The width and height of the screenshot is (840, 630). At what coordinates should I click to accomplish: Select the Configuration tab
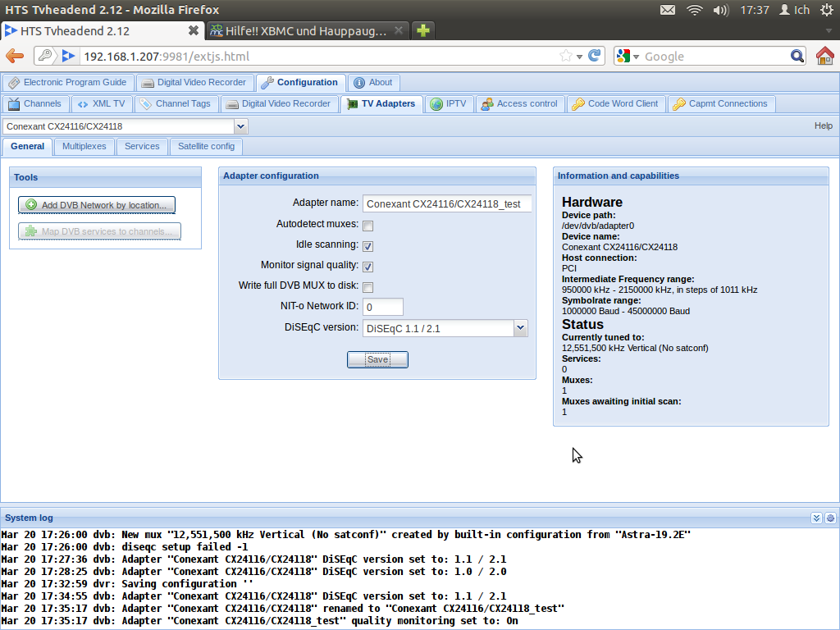pyautogui.click(x=300, y=83)
